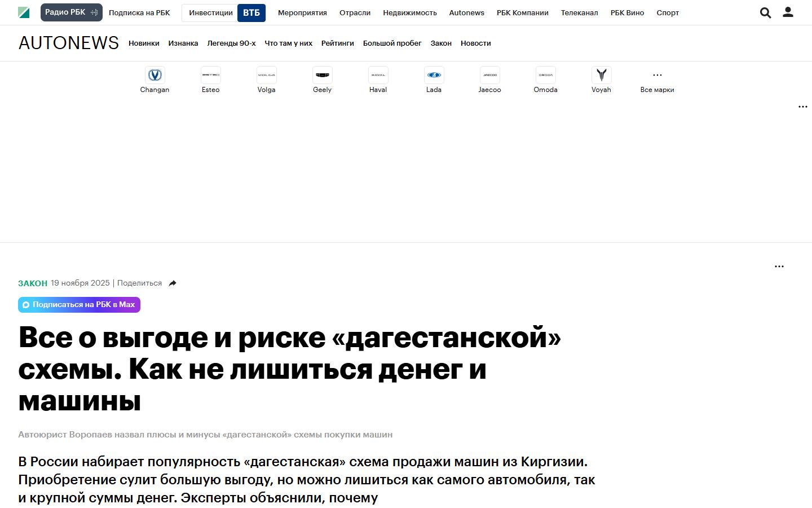The image size is (812, 508).
Task: Go to Отрасли section
Action: coord(355,13)
